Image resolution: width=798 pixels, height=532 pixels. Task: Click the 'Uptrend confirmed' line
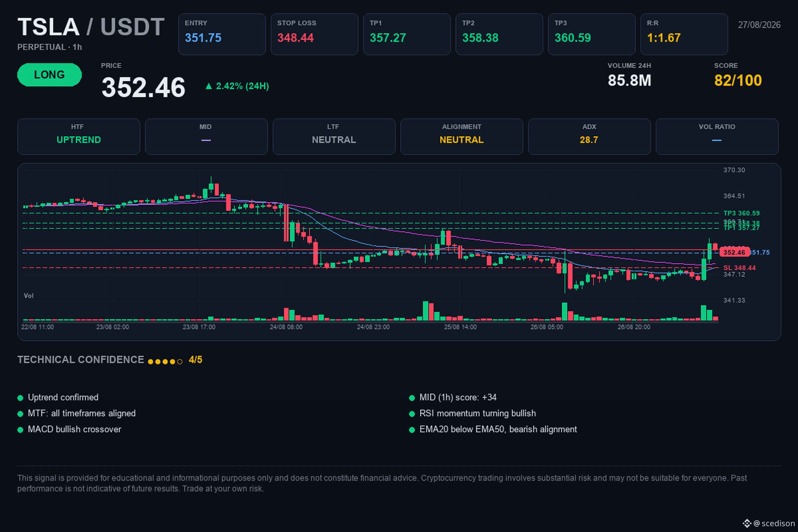click(x=63, y=397)
